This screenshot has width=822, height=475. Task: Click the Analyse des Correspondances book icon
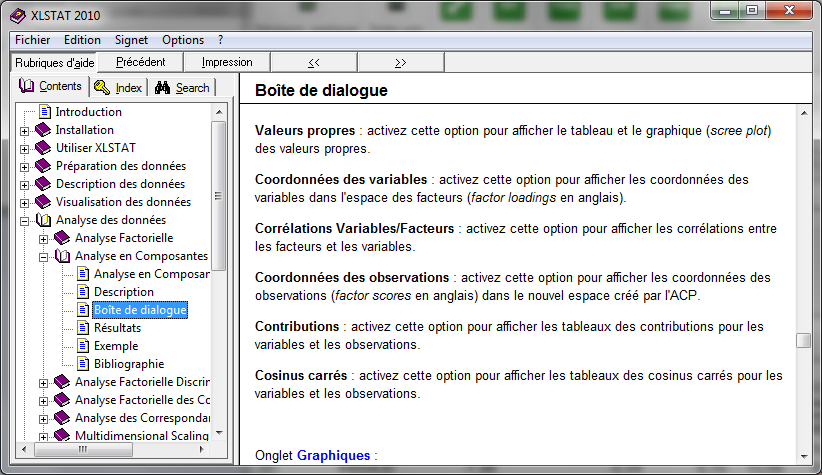(62, 418)
